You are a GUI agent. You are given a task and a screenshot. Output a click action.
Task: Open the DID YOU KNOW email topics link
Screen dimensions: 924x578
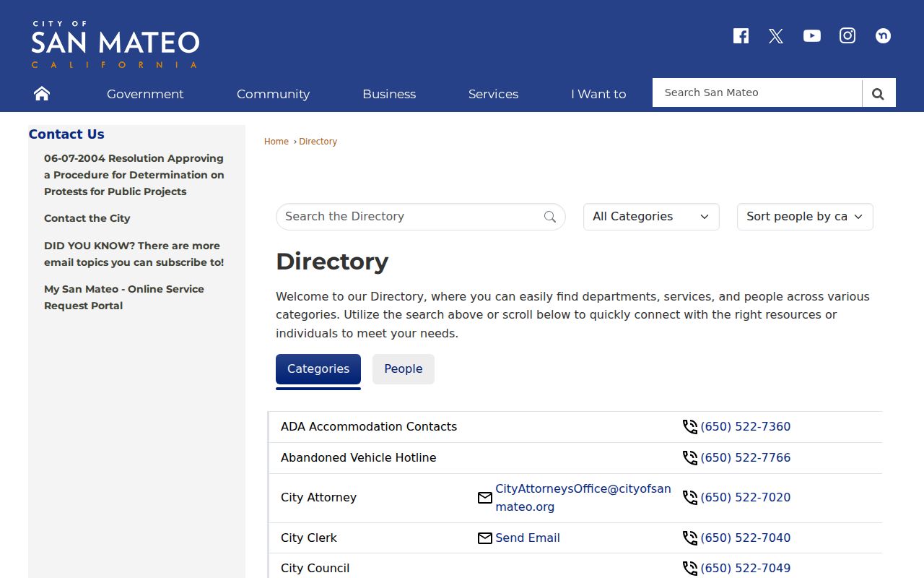click(134, 254)
